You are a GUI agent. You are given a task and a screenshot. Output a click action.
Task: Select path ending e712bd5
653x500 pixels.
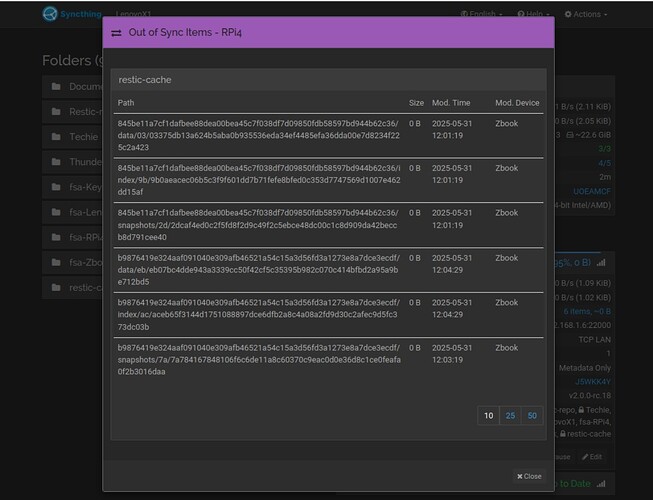[259, 270]
